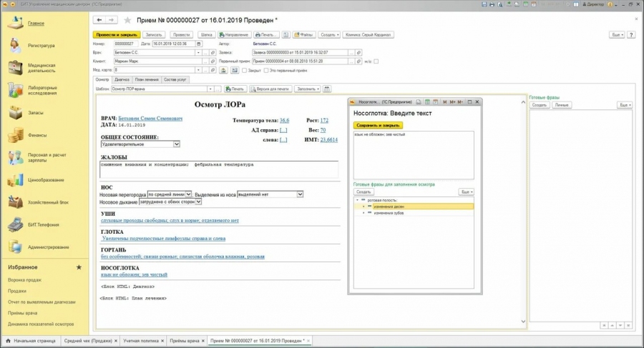Open the Шаблон field dropdown

click(210, 89)
